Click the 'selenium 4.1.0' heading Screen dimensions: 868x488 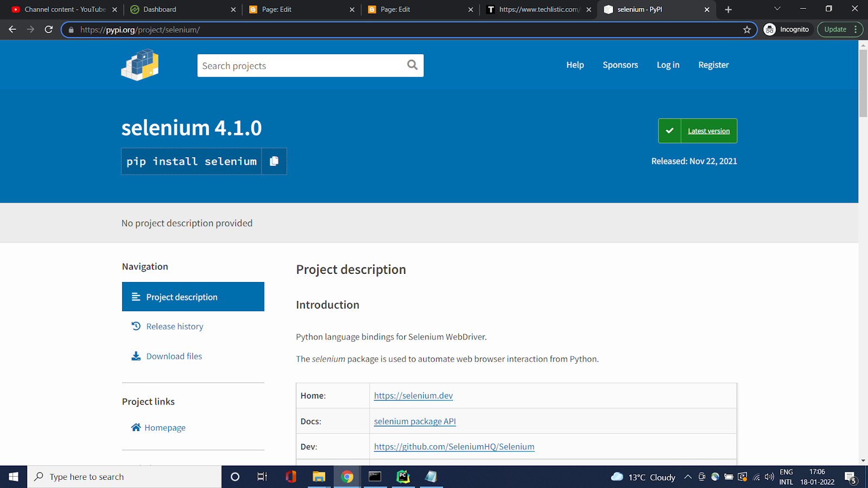192,128
